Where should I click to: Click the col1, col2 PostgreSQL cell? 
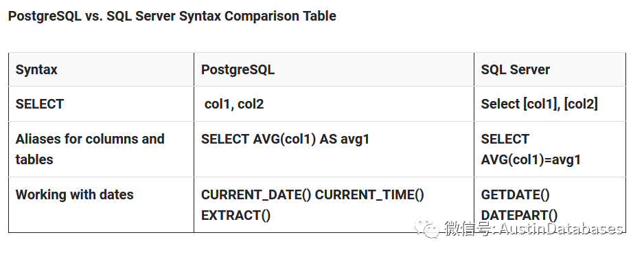coord(234,104)
